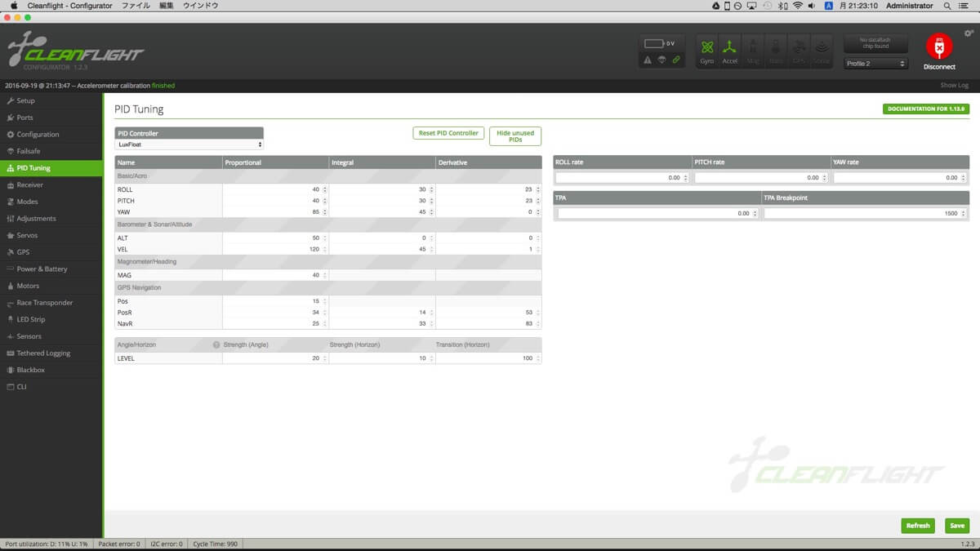Screen dimensions: 980x551
Task: Click the Servos icon in sidebar
Action: click(10, 235)
